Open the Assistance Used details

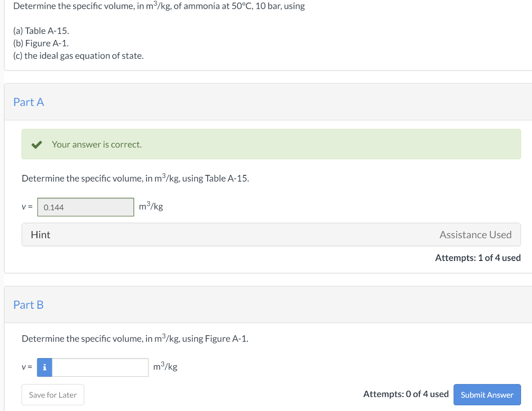(475, 235)
